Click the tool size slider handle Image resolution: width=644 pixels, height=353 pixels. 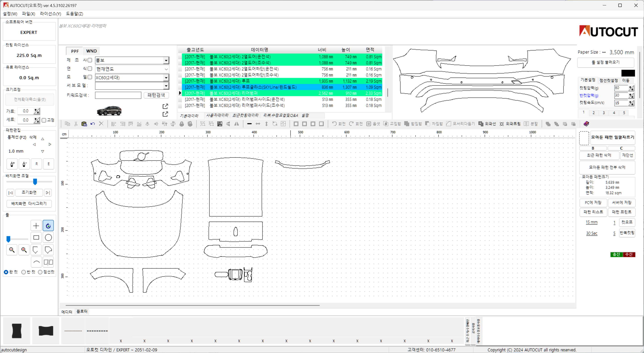(x=9, y=239)
